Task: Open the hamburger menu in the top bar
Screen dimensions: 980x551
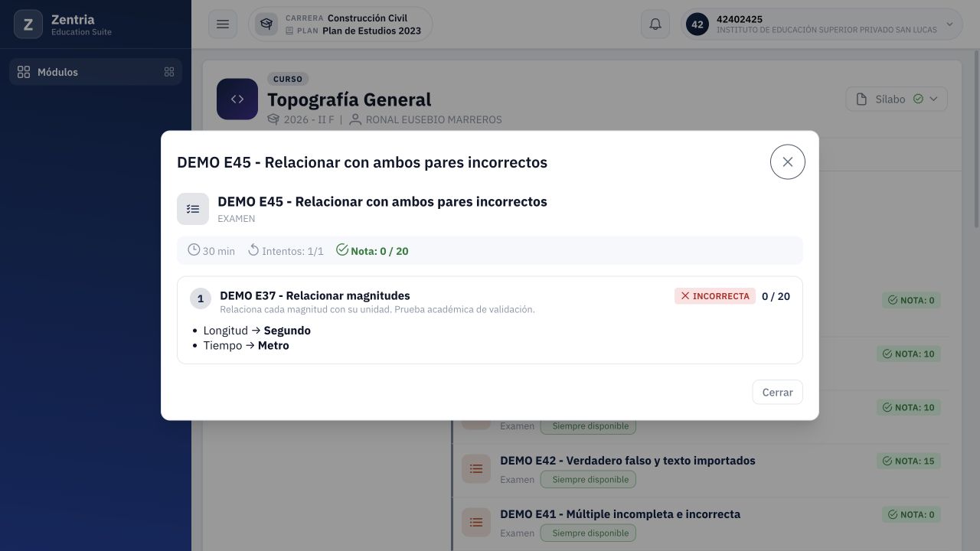Action: point(223,24)
